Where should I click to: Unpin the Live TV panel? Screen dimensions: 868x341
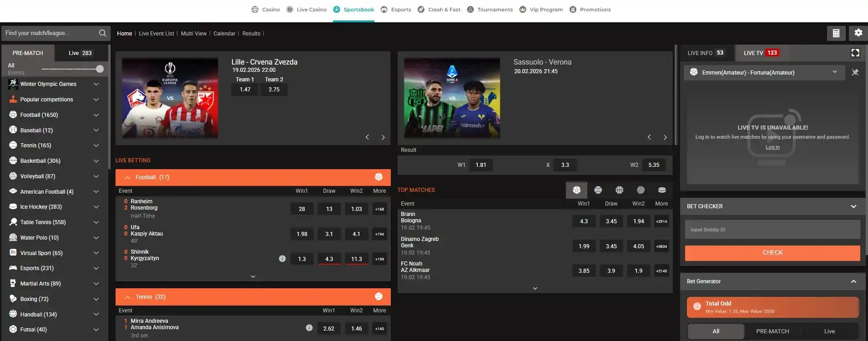855,72
